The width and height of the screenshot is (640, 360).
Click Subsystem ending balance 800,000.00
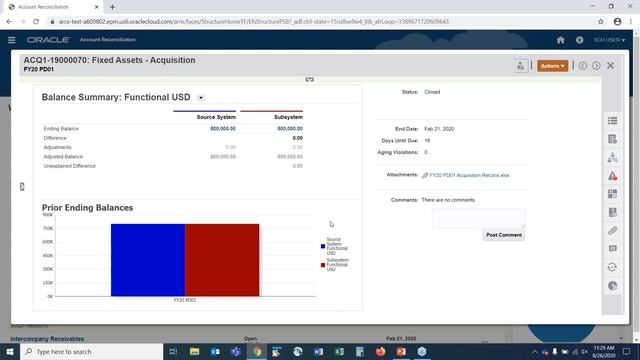[290, 129]
